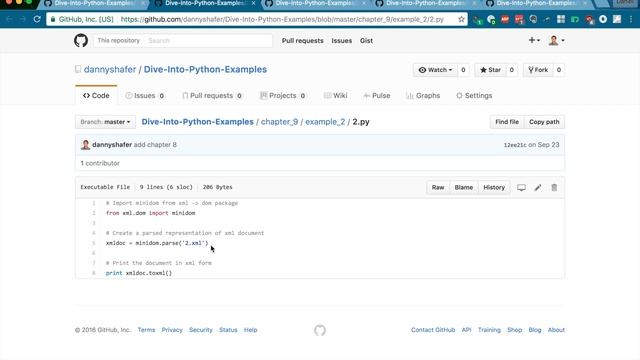Viewport: 640px width, 360px height.
Task: Open the Privacy footer link
Action: click(172, 330)
